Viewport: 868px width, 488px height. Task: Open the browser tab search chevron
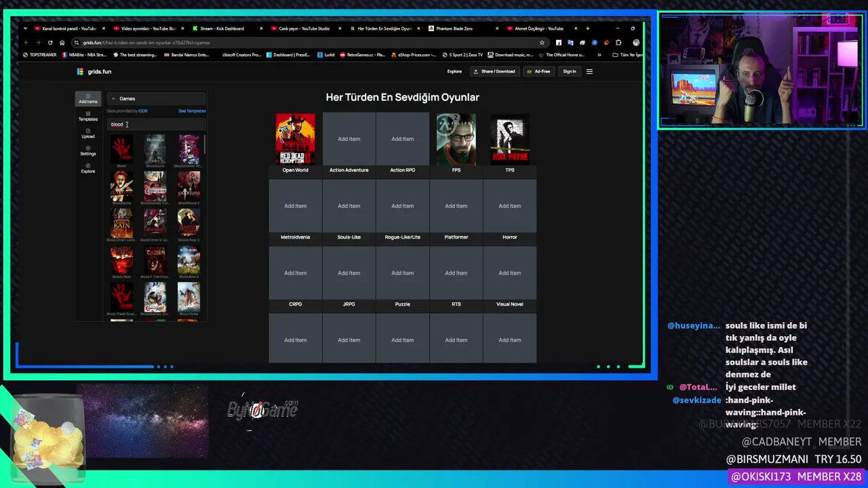[26, 28]
